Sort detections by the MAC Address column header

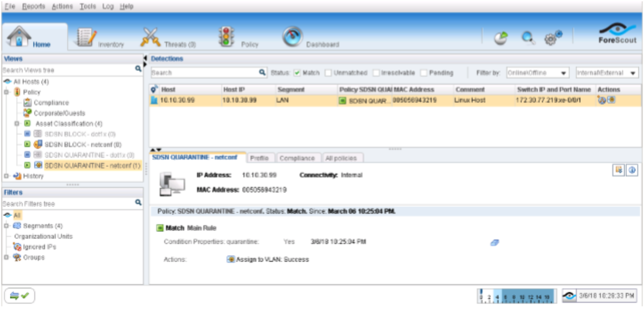[423, 89]
